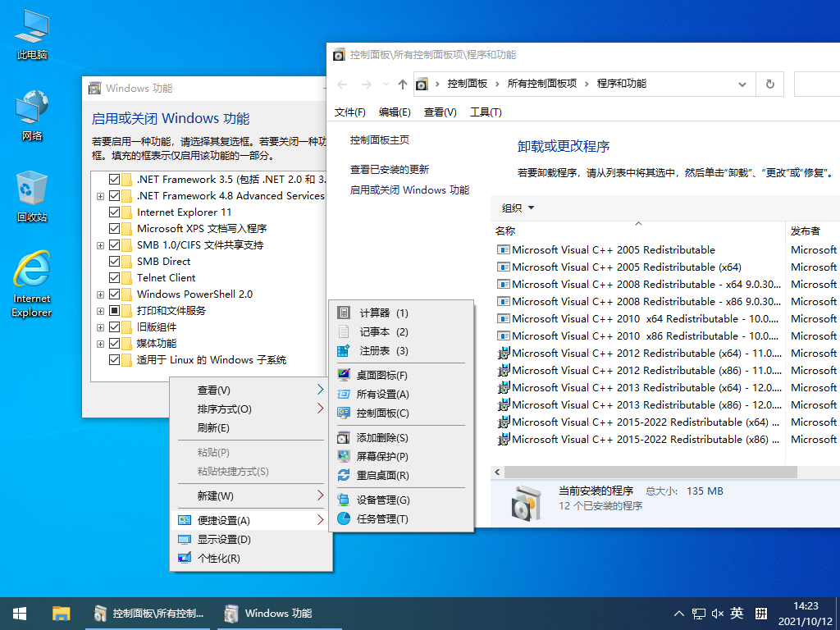This screenshot has width=840, height=630.
Task: Open Device Manager from the submenu
Action: click(x=382, y=500)
